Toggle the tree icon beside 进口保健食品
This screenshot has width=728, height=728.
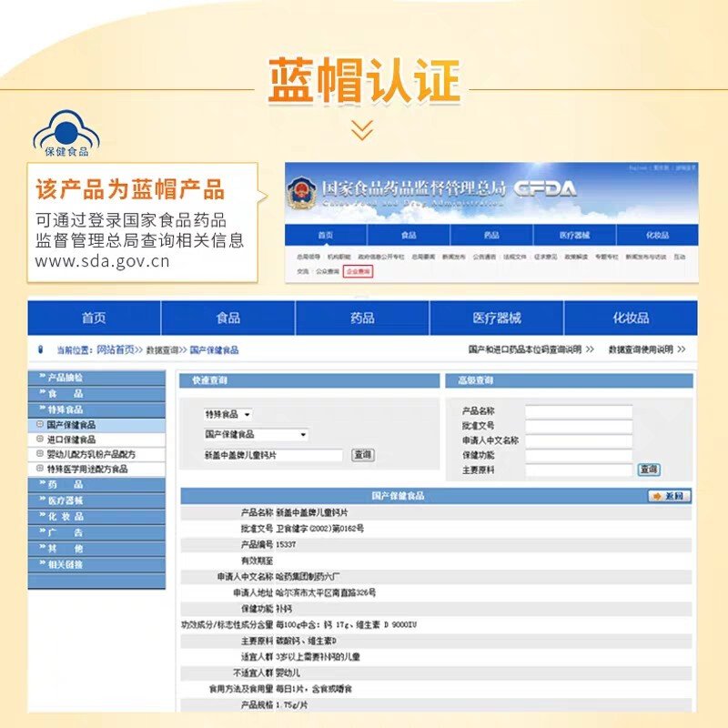tap(40, 440)
